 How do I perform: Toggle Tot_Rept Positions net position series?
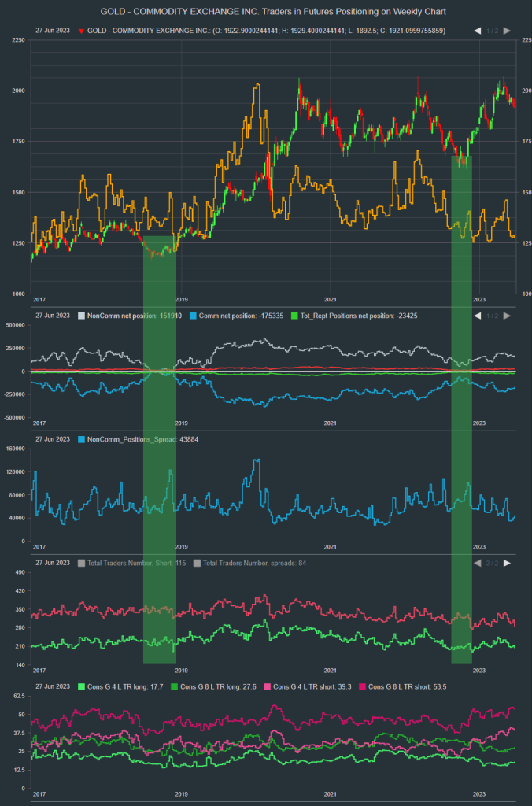coord(295,316)
